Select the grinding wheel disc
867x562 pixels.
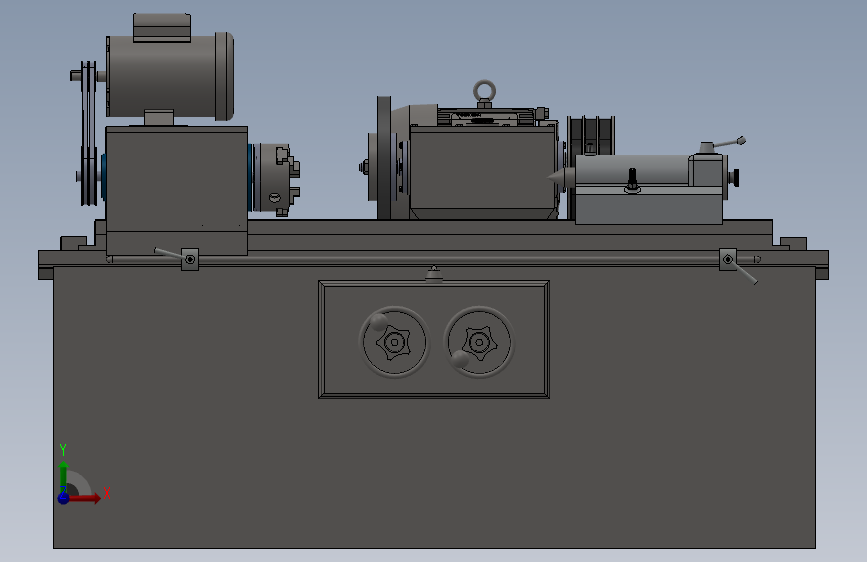pos(384,158)
